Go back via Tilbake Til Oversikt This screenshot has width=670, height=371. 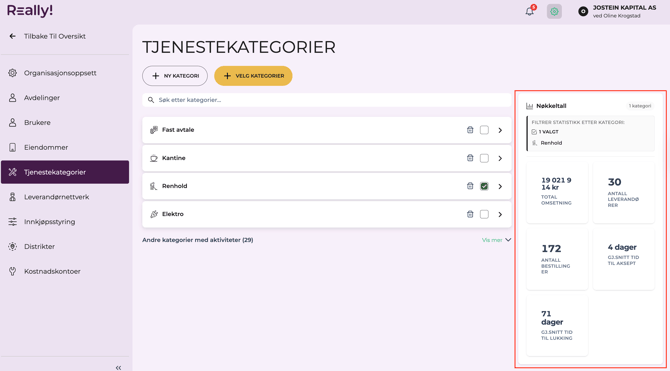click(55, 36)
